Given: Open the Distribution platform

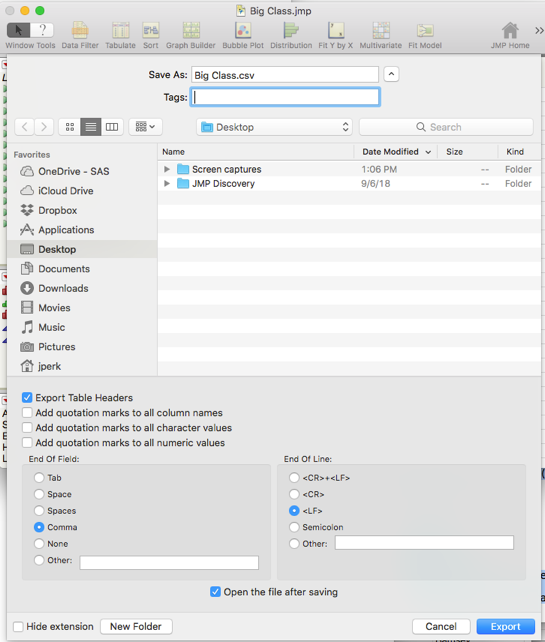Looking at the screenshot, I should 291,35.
